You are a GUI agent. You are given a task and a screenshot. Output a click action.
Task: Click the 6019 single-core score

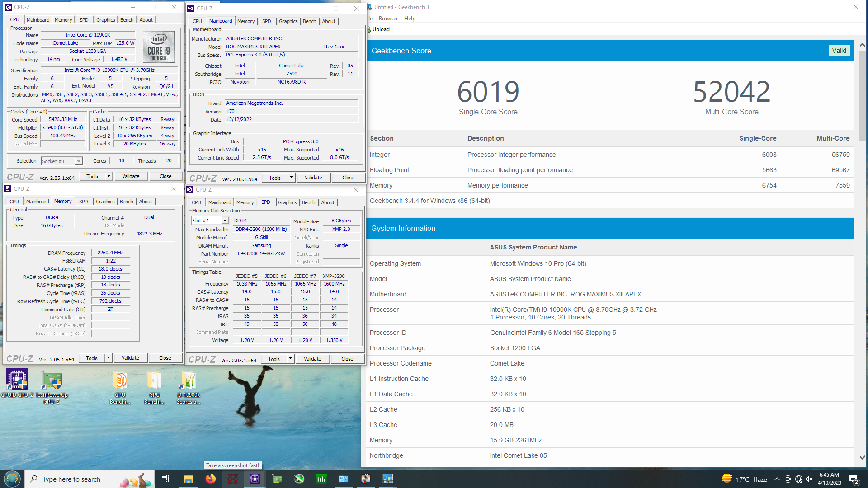pyautogui.click(x=488, y=92)
